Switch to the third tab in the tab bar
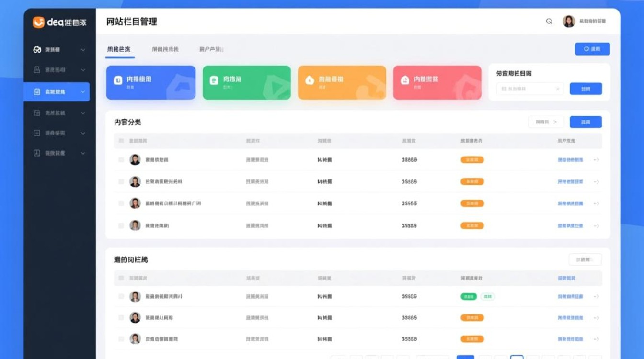The height and width of the screenshot is (359, 644). point(211,48)
